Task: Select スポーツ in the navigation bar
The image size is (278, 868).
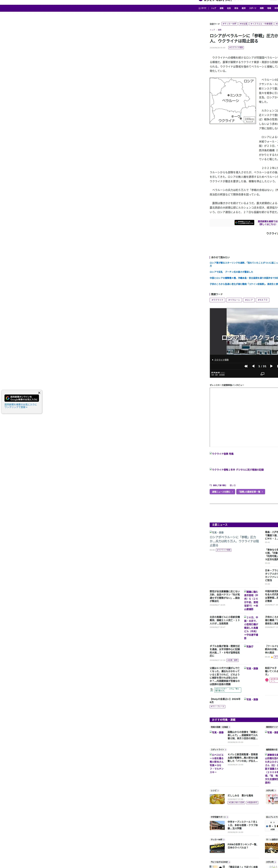Action: (x=253, y=8)
